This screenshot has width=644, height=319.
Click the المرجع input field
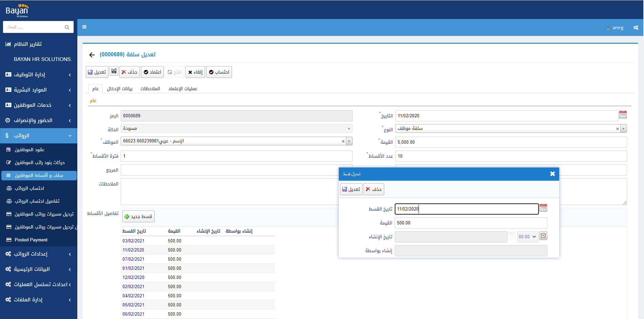coord(236,170)
